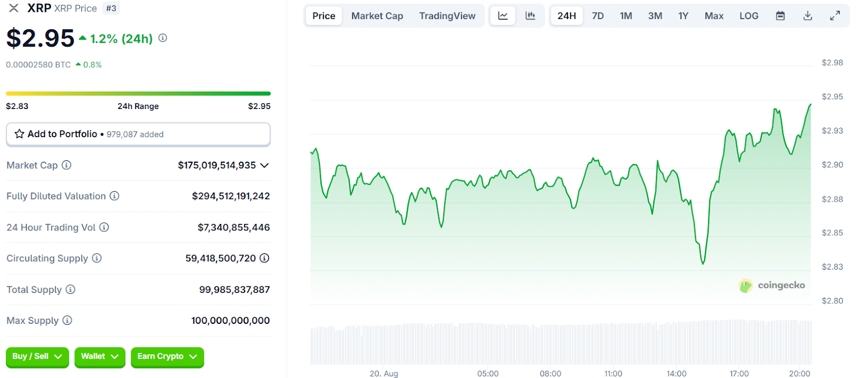Open the Earn Crypto dropdown

tap(167, 357)
